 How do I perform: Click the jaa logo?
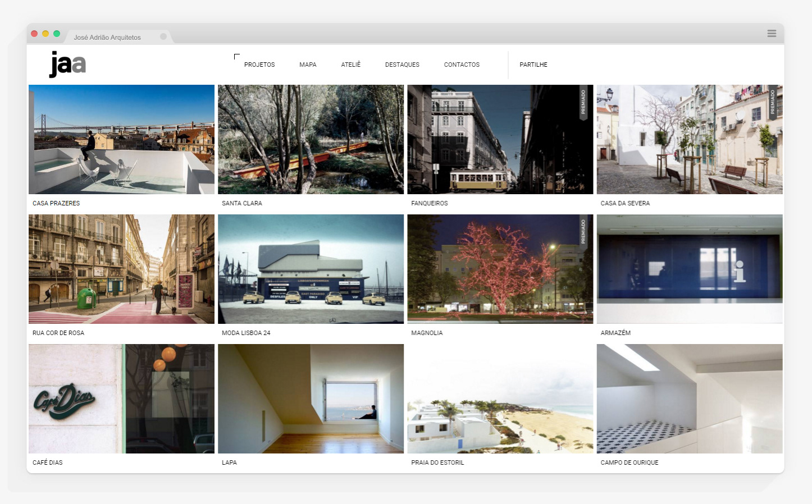(67, 64)
